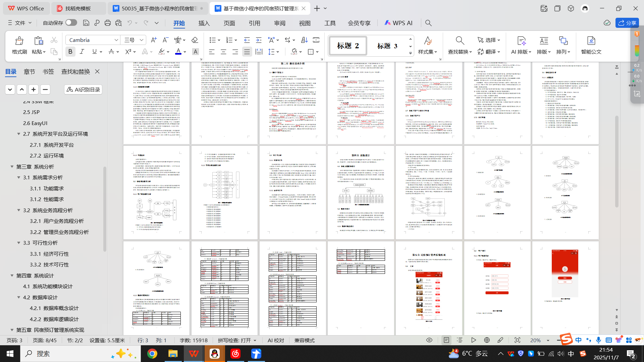Toggle eye protection mode in status bar

point(429,340)
